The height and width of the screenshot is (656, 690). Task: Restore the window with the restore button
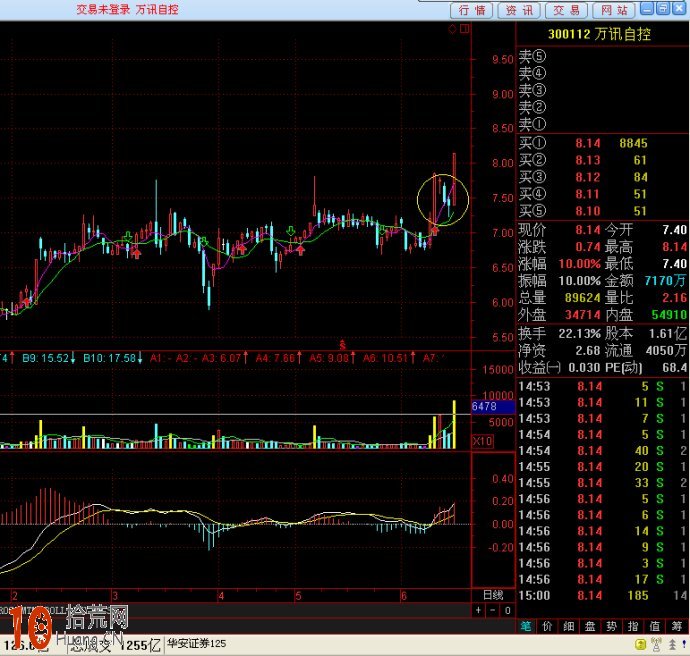pyautogui.click(x=663, y=8)
